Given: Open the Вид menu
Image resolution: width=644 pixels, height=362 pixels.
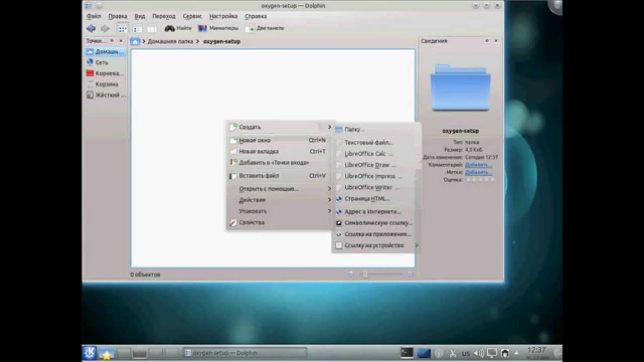Looking at the screenshot, I should (x=140, y=17).
